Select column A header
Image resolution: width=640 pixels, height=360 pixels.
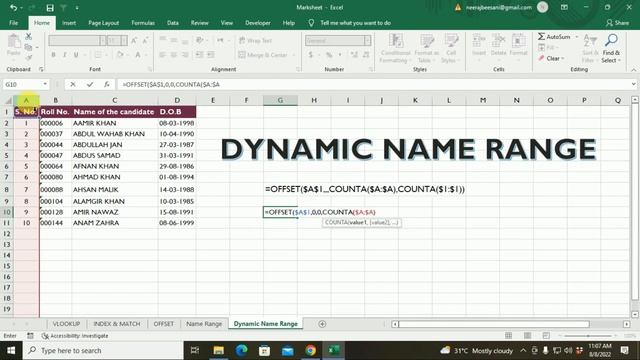coord(26,100)
